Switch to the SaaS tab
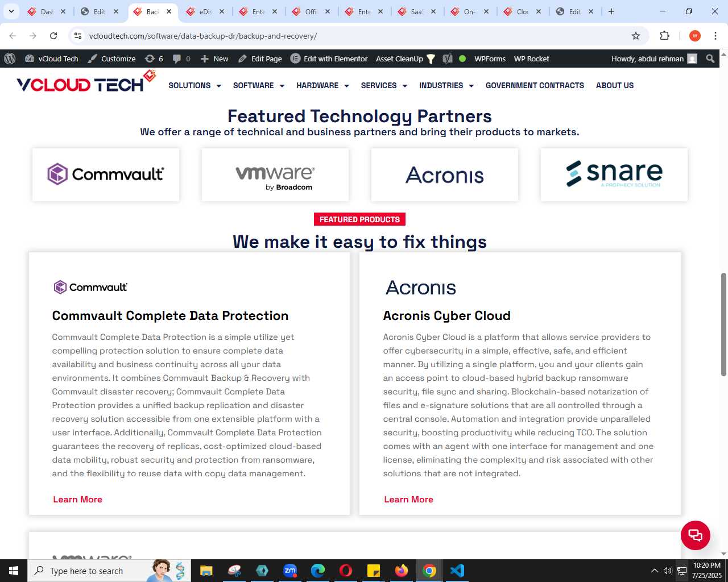This screenshot has width=728, height=582. tap(417, 11)
